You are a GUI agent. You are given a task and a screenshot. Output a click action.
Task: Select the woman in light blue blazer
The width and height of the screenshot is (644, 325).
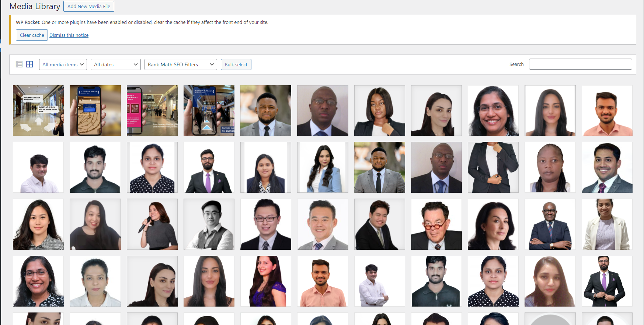[323, 167]
